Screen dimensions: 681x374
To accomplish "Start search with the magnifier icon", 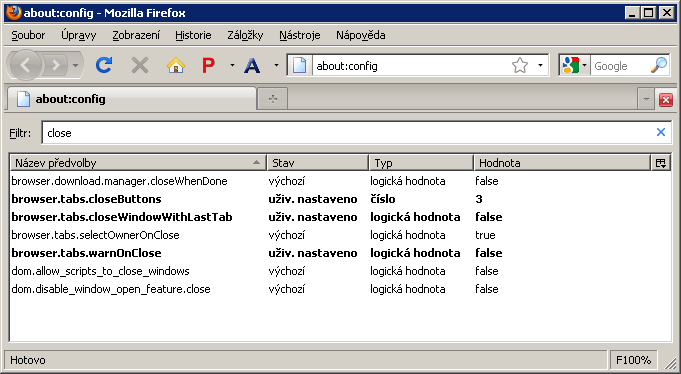I will tap(659, 65).
